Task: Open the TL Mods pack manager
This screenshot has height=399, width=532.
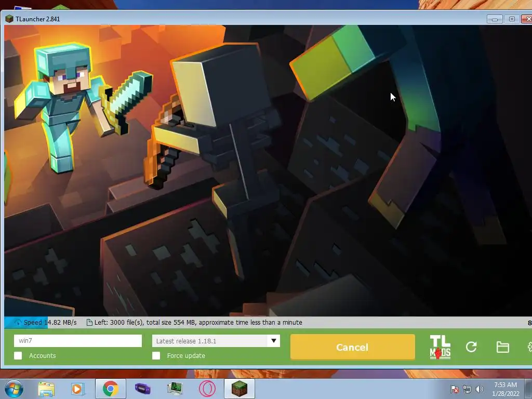Action: (x=440, y=347)
